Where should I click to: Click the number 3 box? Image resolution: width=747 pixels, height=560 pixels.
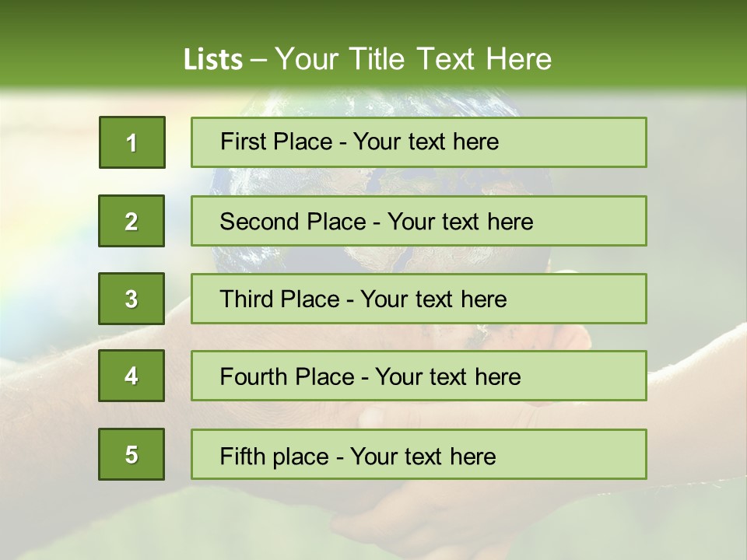coord(132,299)
